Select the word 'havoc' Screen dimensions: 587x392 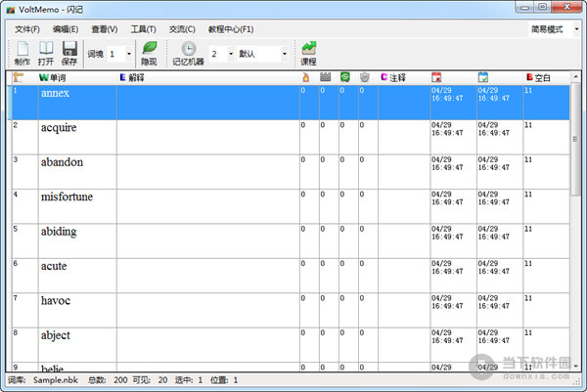[56, 301]
